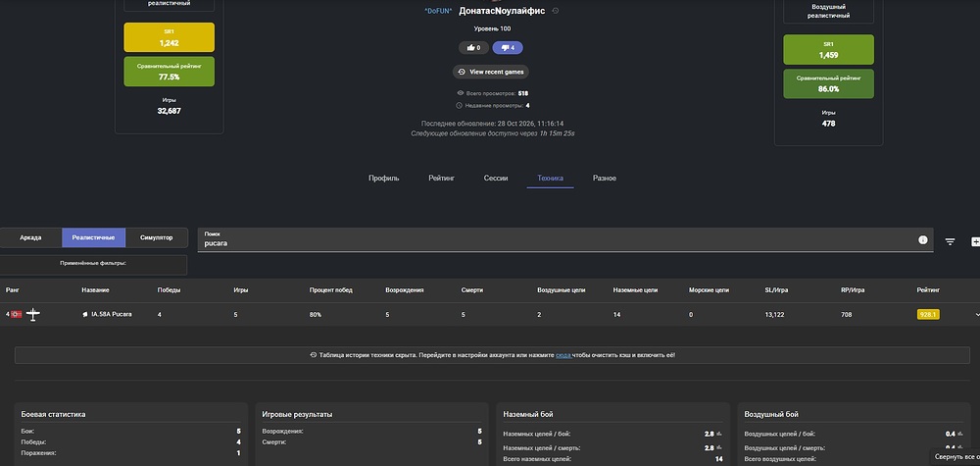Switch to Реалистичные battle mode
The height and width of the screenshot is (466, 980).
(x=94, y=237)
